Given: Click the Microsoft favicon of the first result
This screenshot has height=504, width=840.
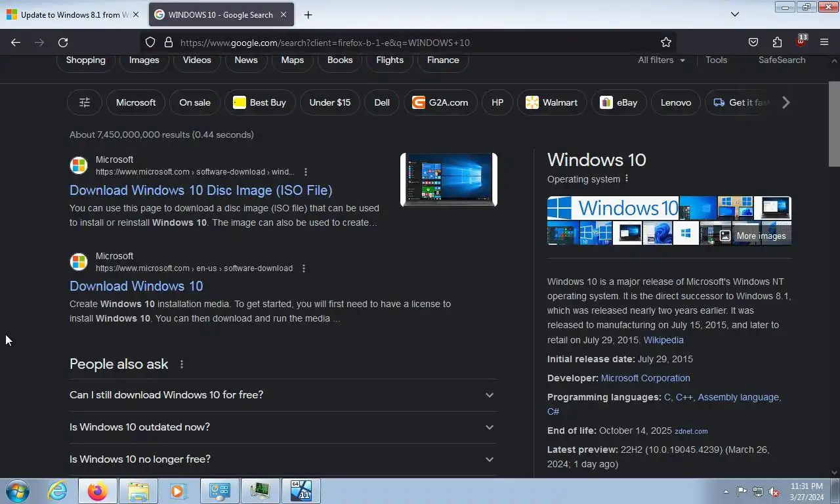Looking at the screenshot, I should 79,165.
